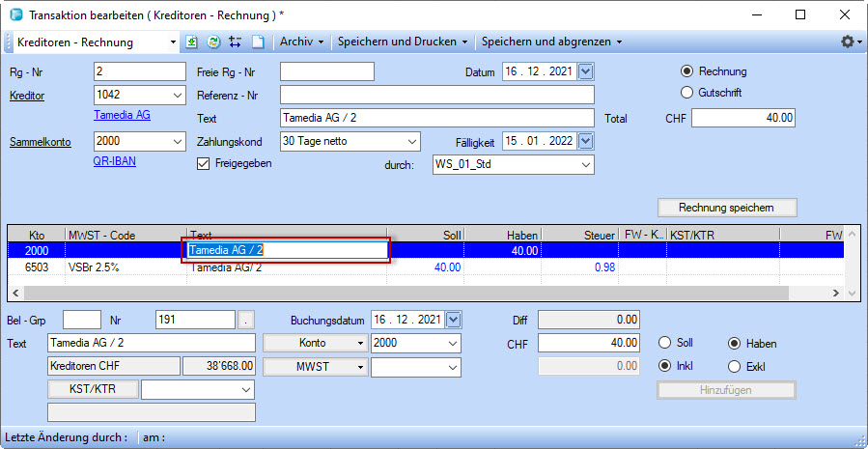Image resolution: width=868 pixels, height=449 pixels.
Task: Click the Referenz - Nr input field
Action: (x=436, y=95)
